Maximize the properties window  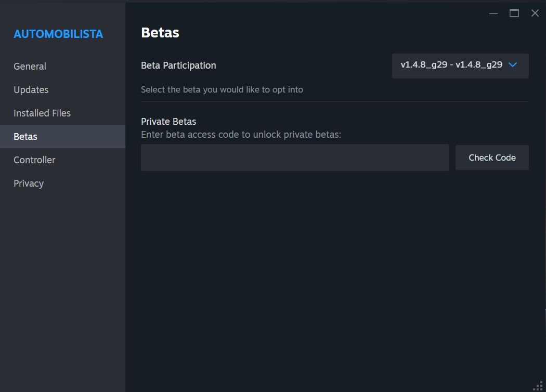514,14
